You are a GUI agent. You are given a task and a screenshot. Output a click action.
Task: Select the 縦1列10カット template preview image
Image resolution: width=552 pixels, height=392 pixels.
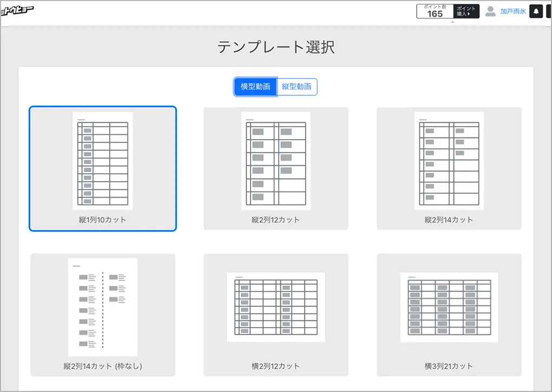pyautogui.click(x=103, y=161)
